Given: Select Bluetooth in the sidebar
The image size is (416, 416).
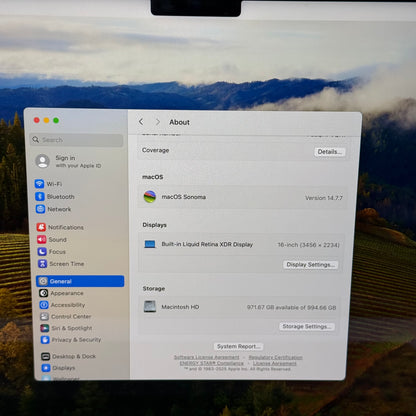Looking at the screenshot, I should click(x=55, y=197).
